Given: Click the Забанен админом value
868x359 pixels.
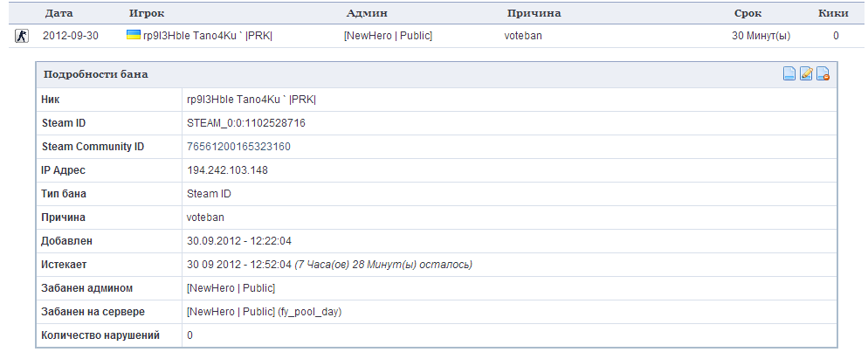Looking at the screenshot, I should [231, 288].
